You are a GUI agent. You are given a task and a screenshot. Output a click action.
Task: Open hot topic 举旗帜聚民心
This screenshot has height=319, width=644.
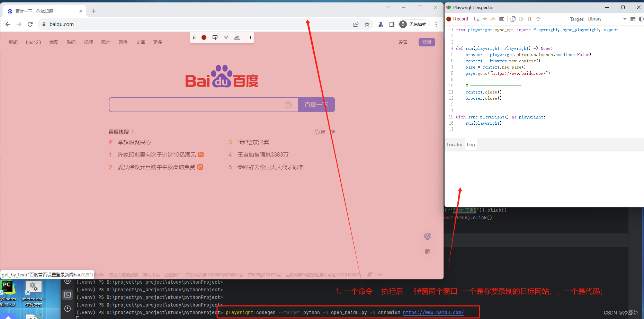click(x=134, y=142)
